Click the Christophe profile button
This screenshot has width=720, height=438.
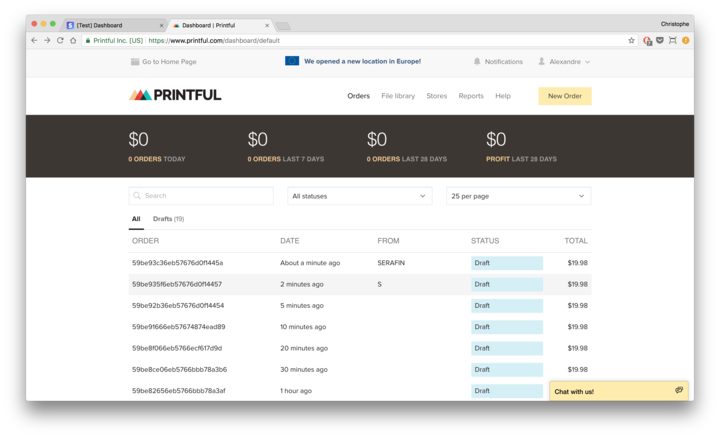[675, 24]
